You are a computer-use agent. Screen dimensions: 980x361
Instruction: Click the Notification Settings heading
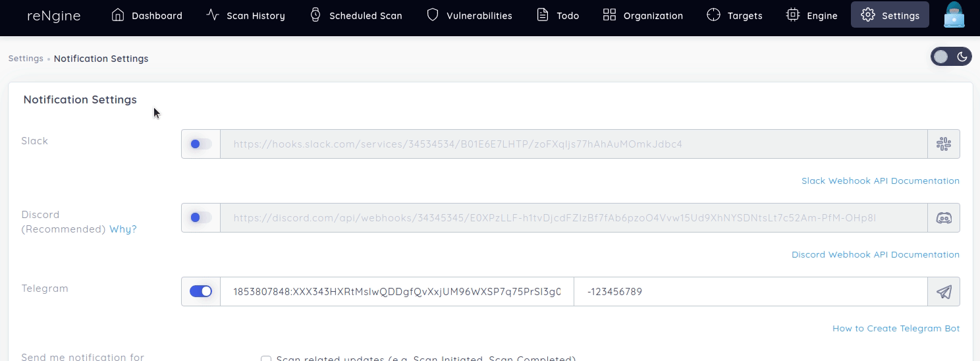[x=80, y=99]
